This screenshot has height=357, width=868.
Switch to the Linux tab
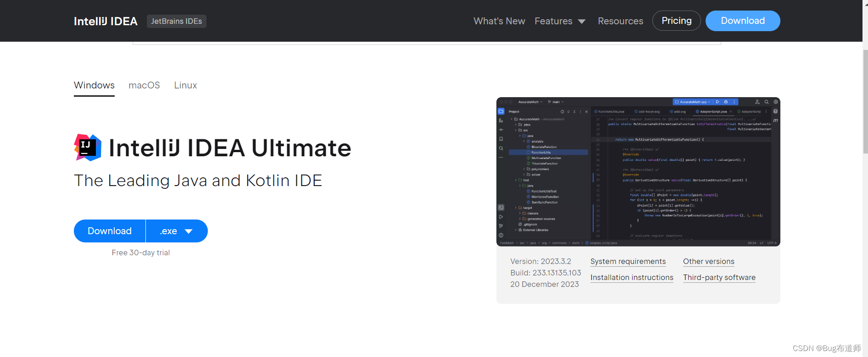(185, 85)
